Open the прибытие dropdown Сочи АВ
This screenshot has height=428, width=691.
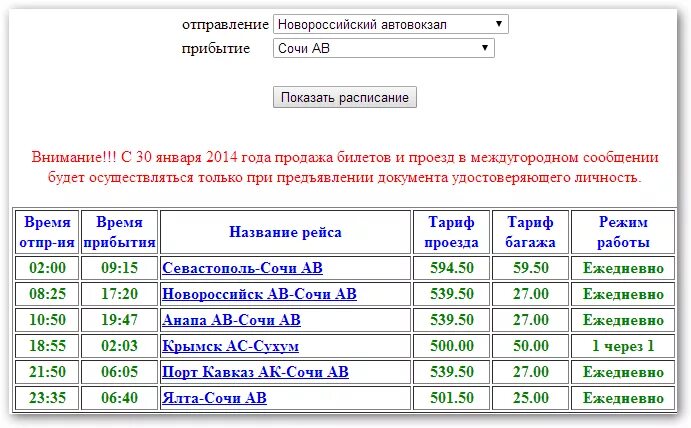(x=383, y=48)
